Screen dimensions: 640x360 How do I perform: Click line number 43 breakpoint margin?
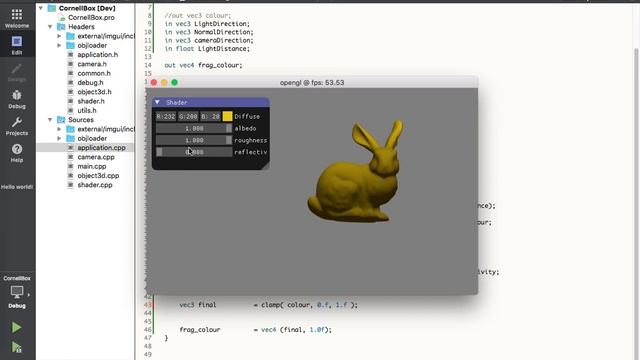point(148,305)
